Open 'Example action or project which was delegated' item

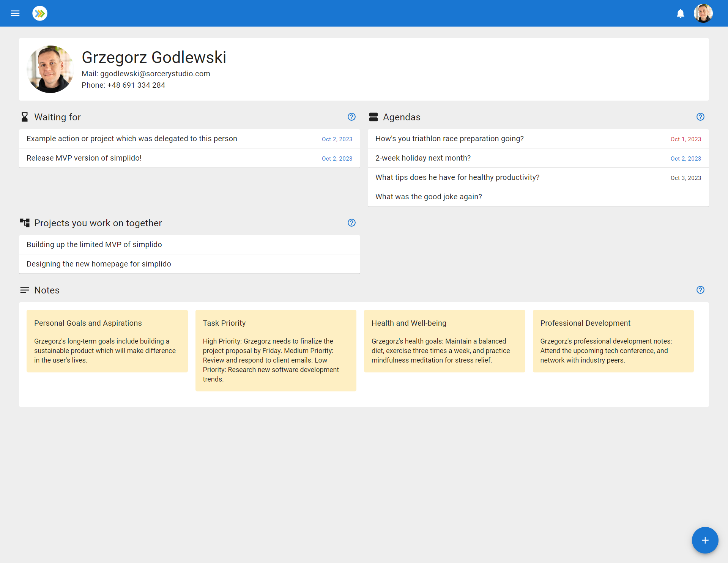pos(189,139)
